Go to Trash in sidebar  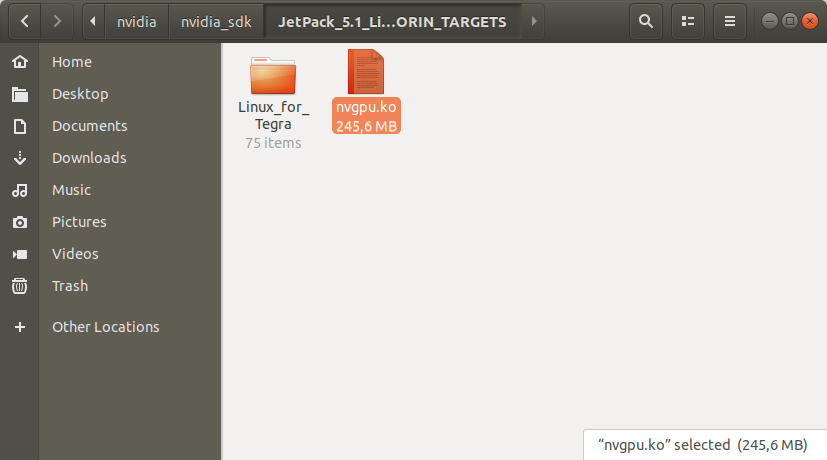[70, 286]
